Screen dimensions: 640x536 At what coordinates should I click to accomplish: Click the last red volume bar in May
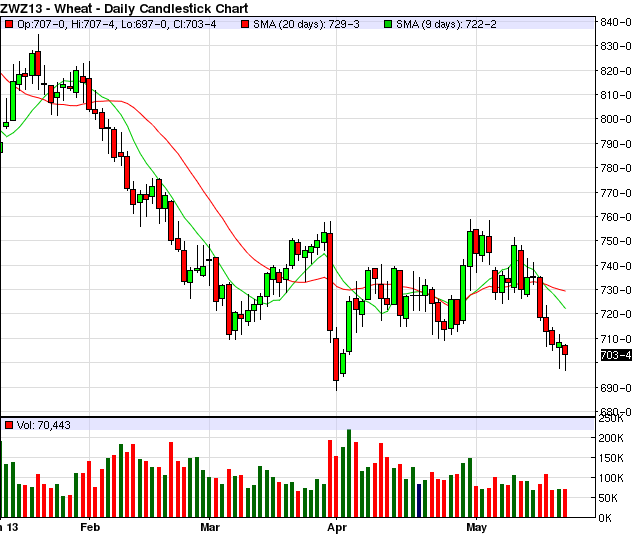(x=565, y=503)
